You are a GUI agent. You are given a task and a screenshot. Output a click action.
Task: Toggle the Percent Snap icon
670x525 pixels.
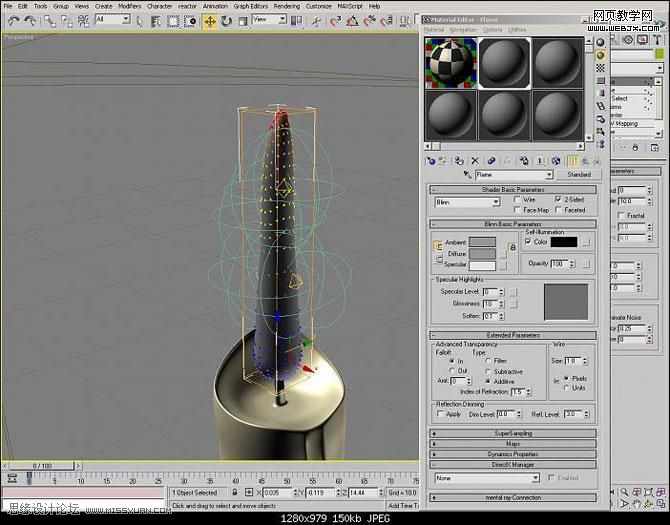pos(369,21)
